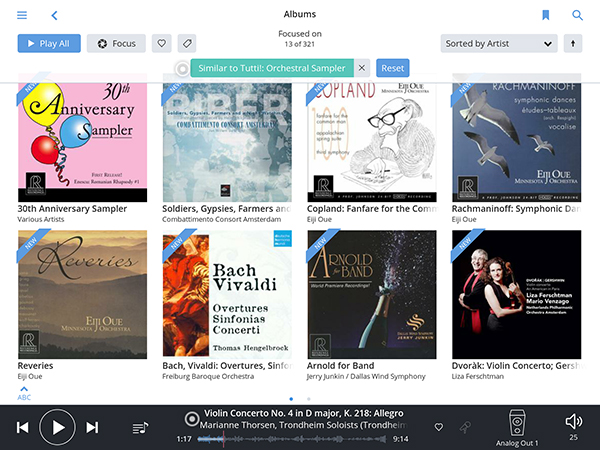Open the volume speaker control
This screenshot has height=450, width=600.
pyautogui.click(x=574, y=422)
